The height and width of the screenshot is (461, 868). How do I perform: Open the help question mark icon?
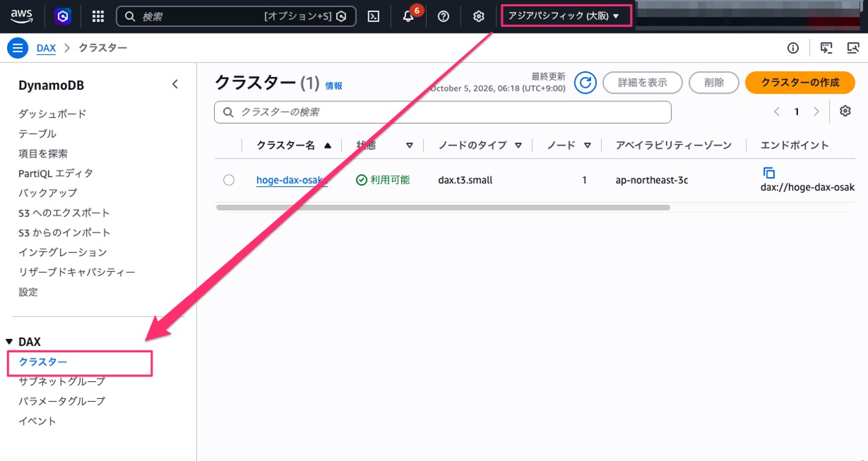pyautogui.click(x=443, y=16)
